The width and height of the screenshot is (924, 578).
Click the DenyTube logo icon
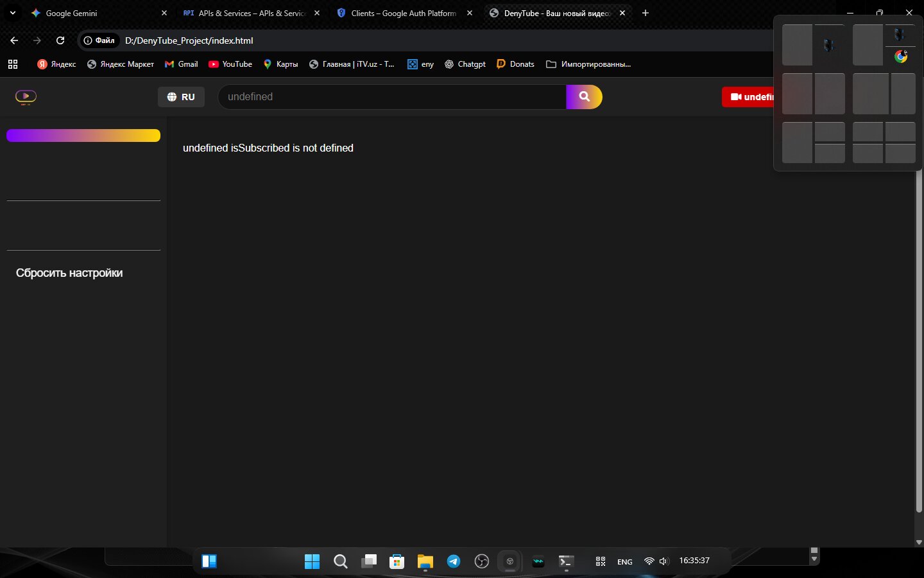26,97
